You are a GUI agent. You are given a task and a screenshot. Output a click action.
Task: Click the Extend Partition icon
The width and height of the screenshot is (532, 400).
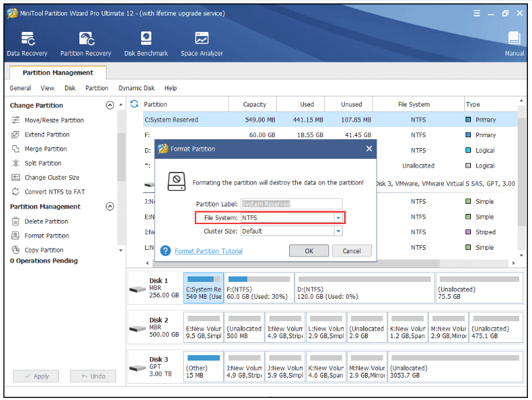(x=16, y=134)
